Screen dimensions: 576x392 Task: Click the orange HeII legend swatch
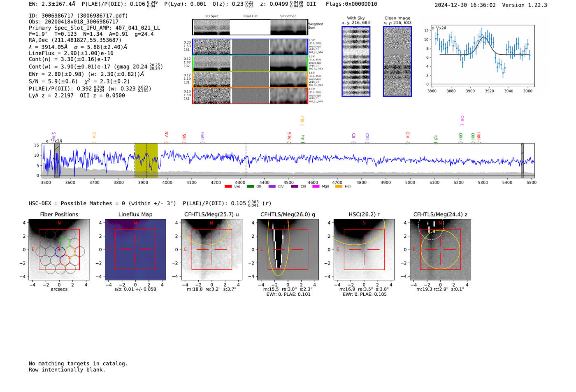click(x=339, y=186)
